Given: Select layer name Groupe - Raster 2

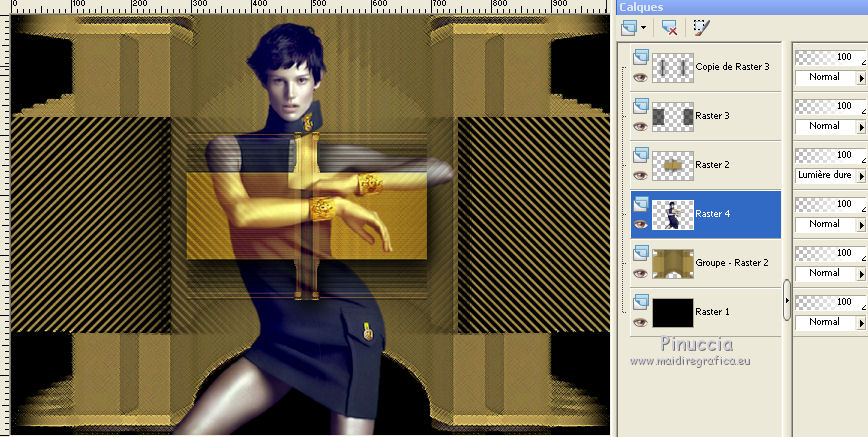Looking at the screenshot, I should [x=732, y=263].
